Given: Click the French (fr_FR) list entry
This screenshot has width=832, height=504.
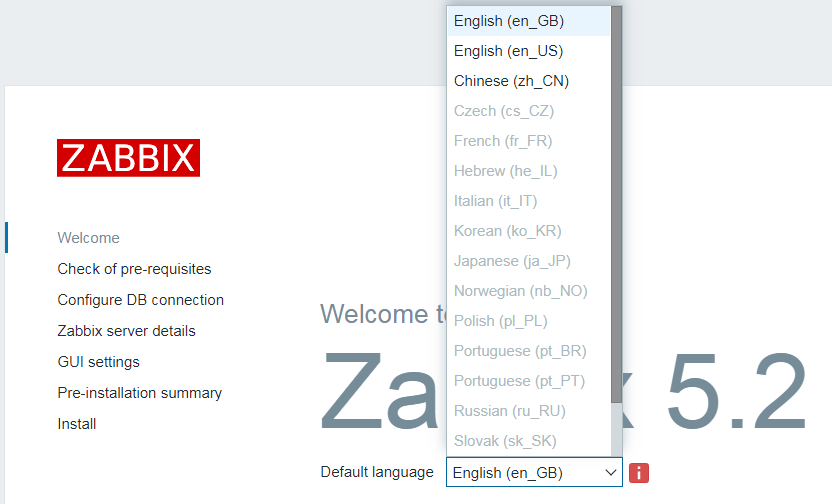Looking at the screenshot, I should [x=529, y=141].
